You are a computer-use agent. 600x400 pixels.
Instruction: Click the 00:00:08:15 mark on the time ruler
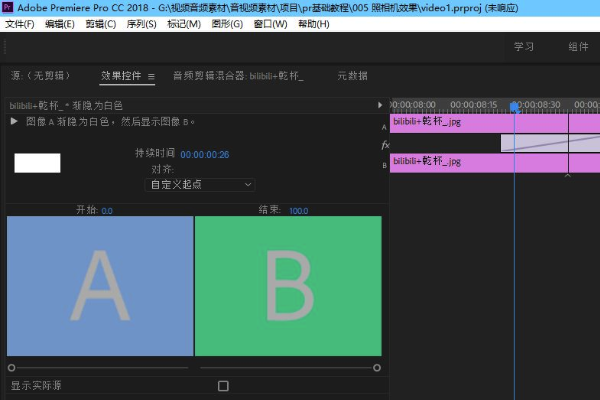[473, 104]
